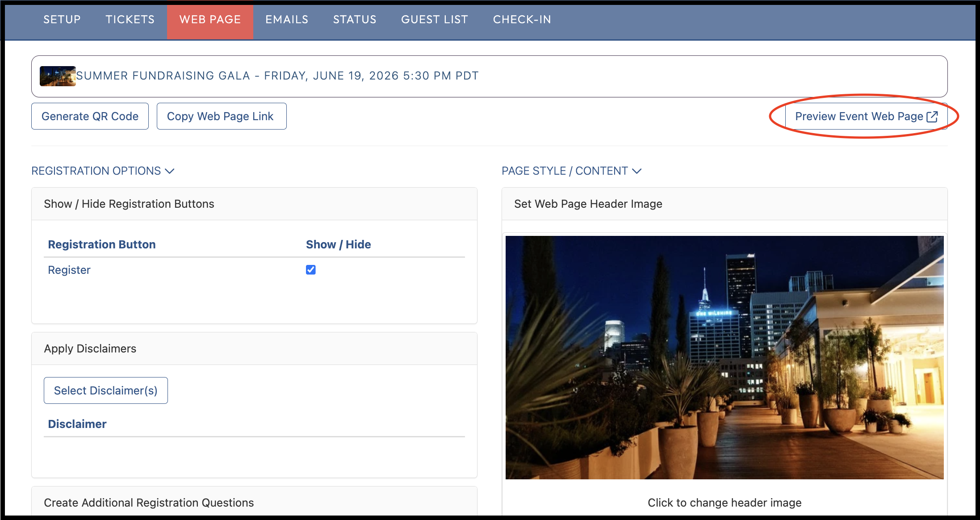Screen dimensions: 980x520
Task: Click the event thumbnail in title bar
Action: (x=58, y=76)
